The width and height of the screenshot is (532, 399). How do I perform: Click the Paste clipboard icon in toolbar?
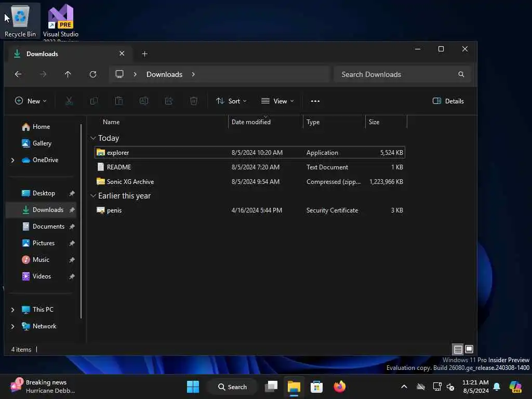119,101
